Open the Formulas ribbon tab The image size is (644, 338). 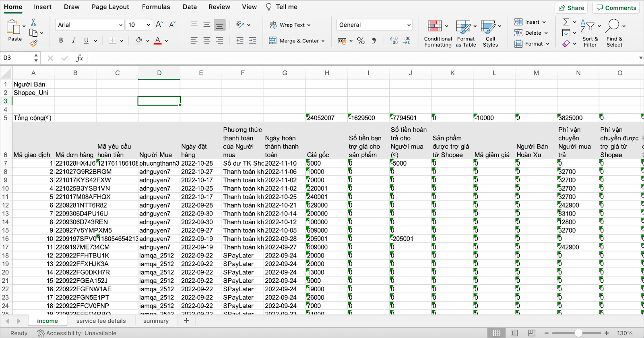tap(156, 7)
